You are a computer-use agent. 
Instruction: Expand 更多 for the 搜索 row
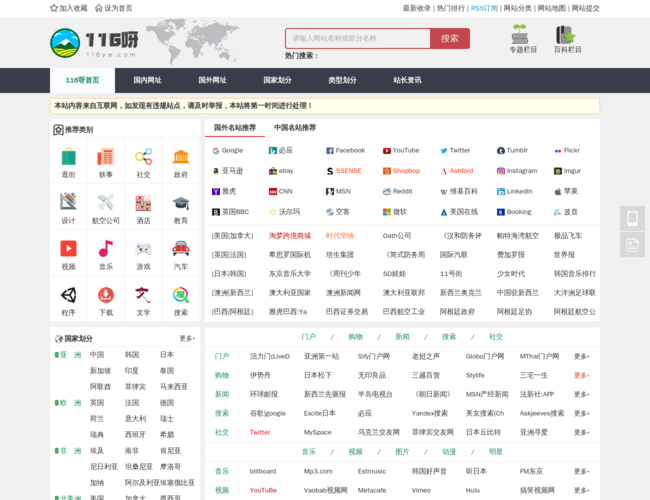[582, 414]
